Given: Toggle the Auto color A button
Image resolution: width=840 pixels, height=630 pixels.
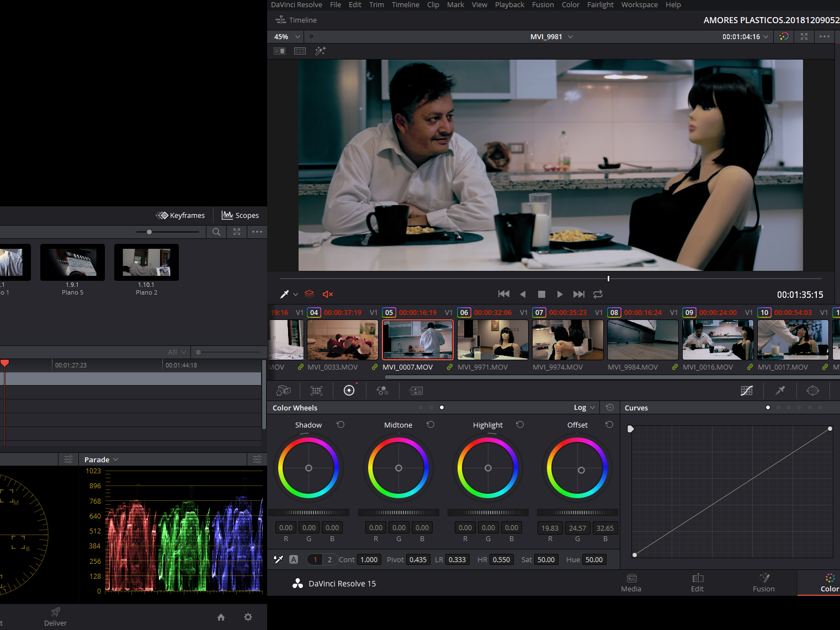Looking at the screenshot, I should tap(294, 559).
